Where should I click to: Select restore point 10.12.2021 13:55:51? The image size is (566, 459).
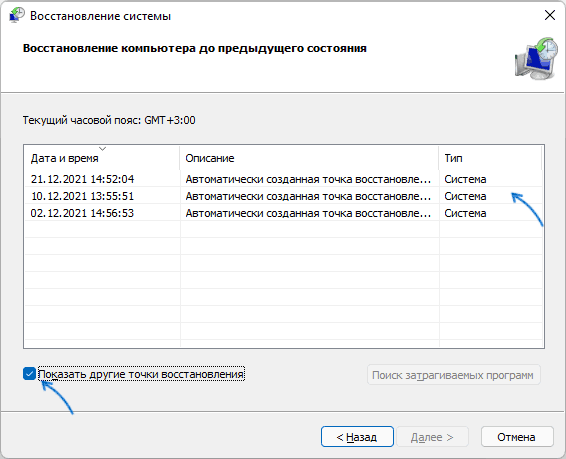pyautogui.click(x=283, y=196)
